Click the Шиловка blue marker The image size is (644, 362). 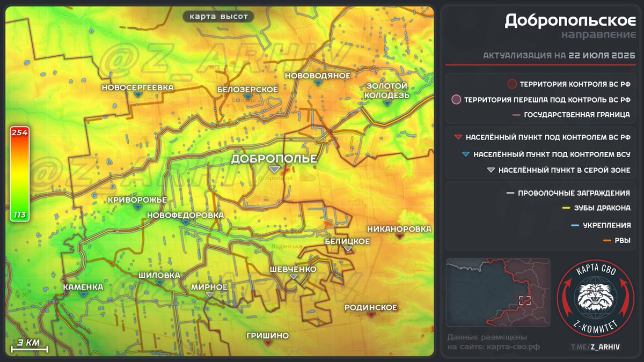(x=159, y=283)
